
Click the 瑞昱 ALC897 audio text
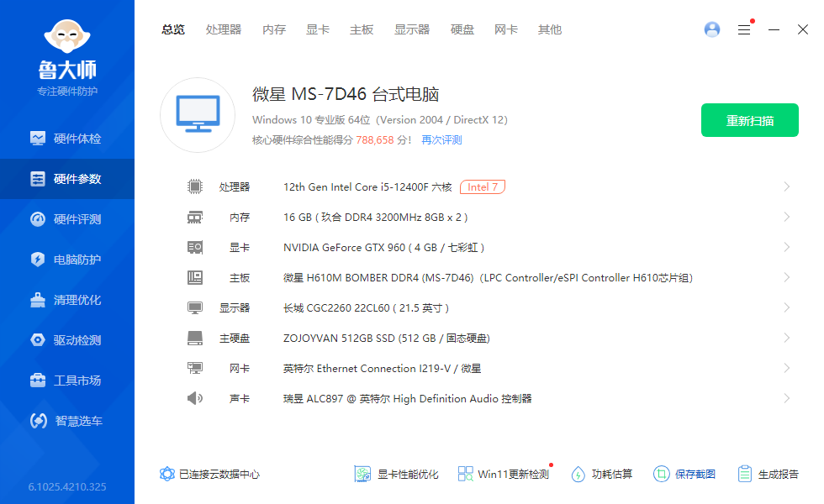coord(407,398)
